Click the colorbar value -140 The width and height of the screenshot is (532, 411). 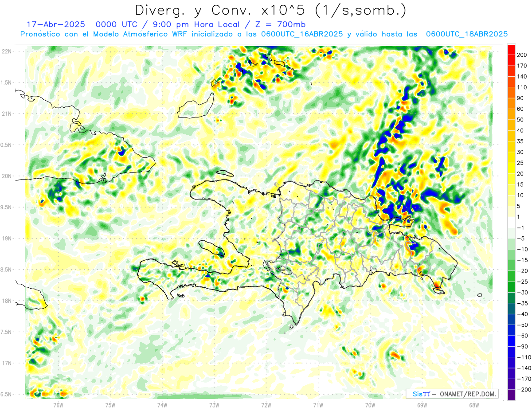pos(524,368)
